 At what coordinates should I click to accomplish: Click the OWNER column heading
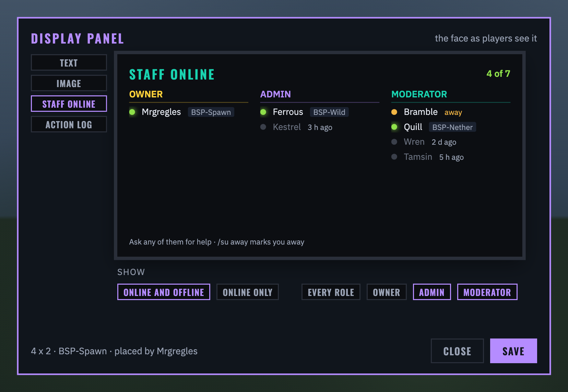pos(146,94)
